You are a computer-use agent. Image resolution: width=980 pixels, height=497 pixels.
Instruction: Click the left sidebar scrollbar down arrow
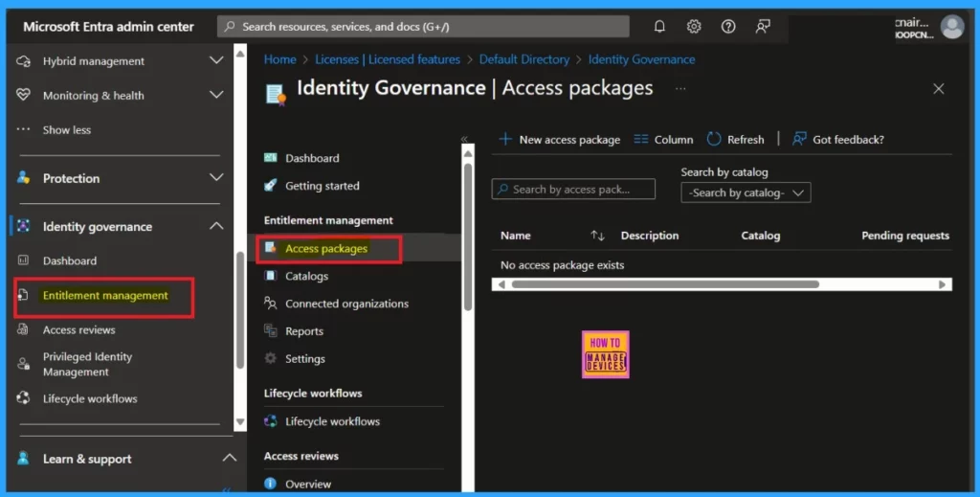[240, 422]
